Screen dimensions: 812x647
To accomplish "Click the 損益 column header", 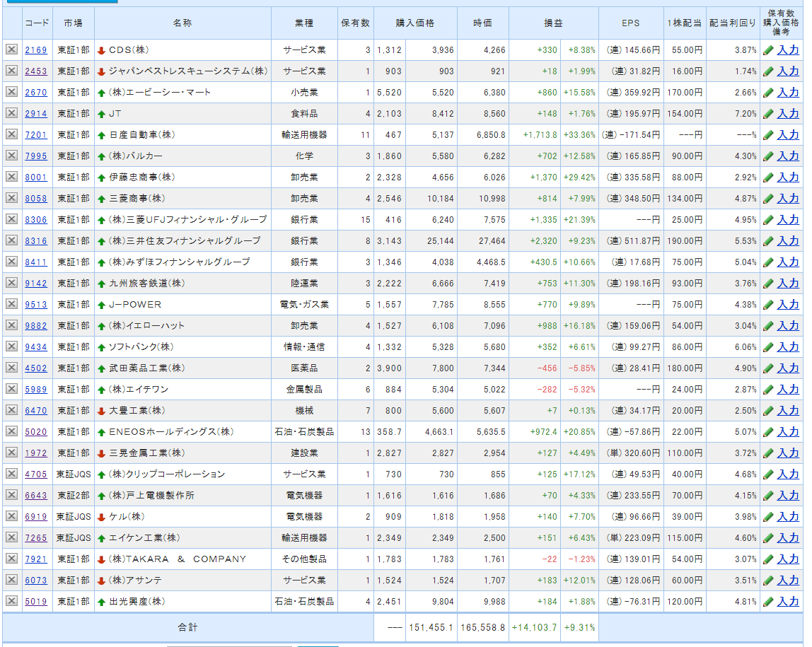I will [553, 23].
